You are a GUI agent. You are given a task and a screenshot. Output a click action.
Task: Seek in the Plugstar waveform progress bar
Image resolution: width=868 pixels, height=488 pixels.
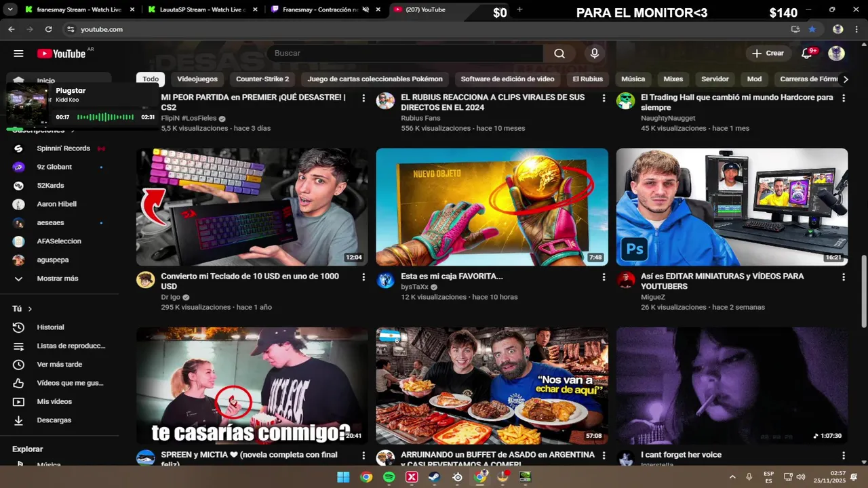(105, 117)
